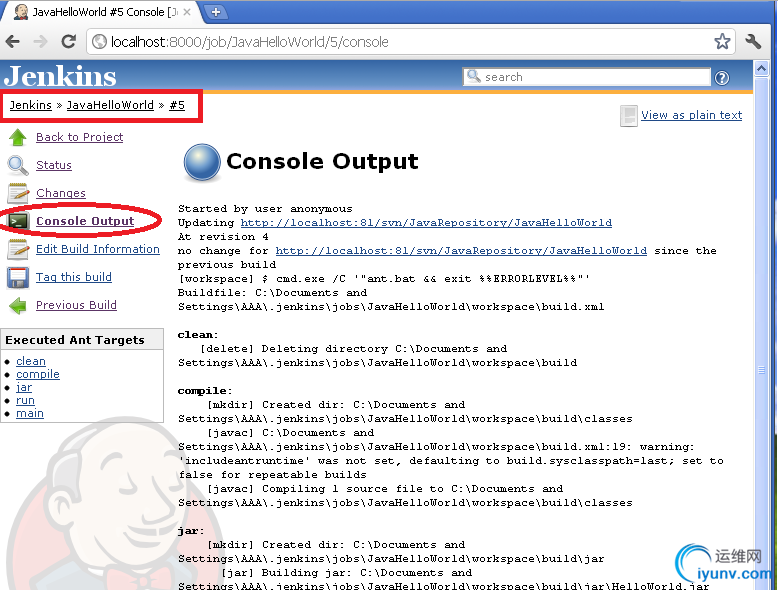Open the wrench settings menu

click(753, 42)
